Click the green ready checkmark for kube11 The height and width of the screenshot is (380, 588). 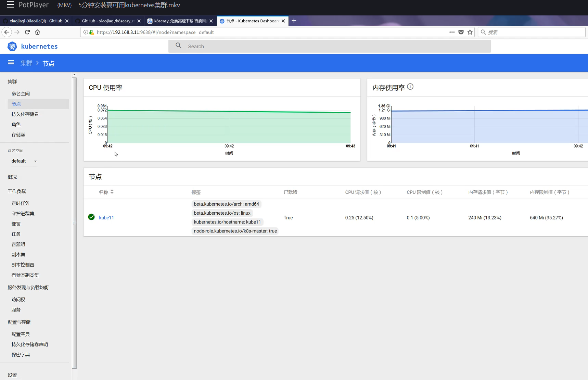point(91,217)
